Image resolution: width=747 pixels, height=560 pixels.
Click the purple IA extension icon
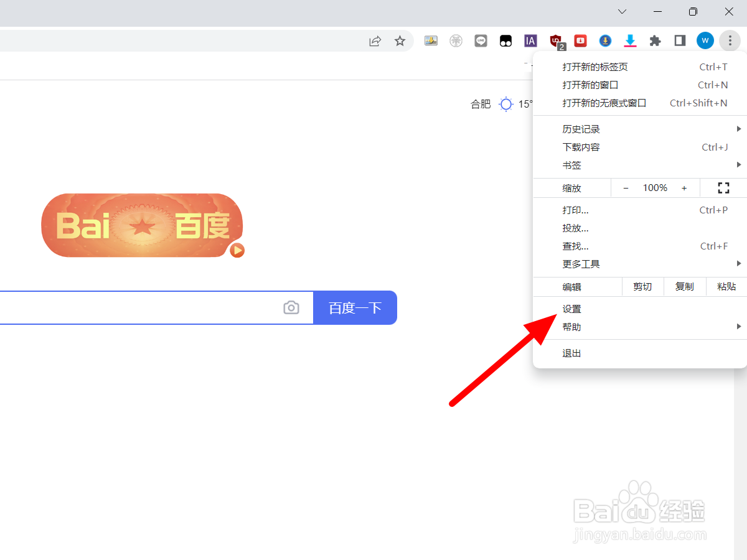[x=530, y=41]
